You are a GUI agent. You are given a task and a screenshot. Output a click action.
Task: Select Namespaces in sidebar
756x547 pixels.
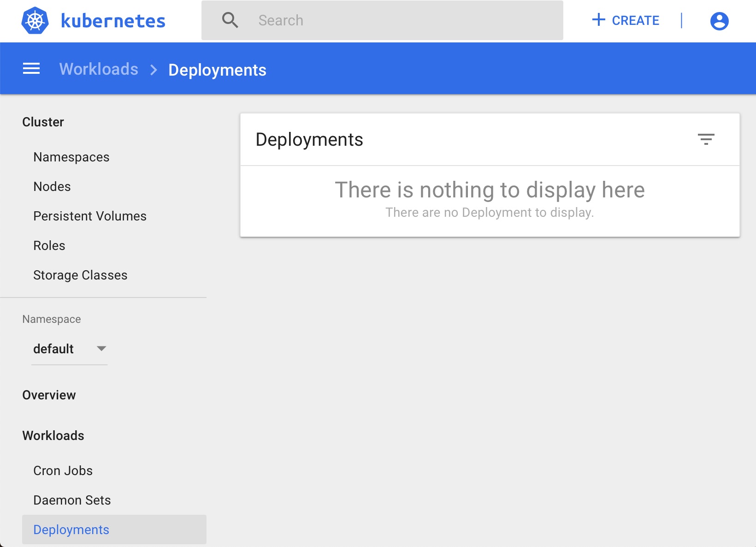point(71,157)
